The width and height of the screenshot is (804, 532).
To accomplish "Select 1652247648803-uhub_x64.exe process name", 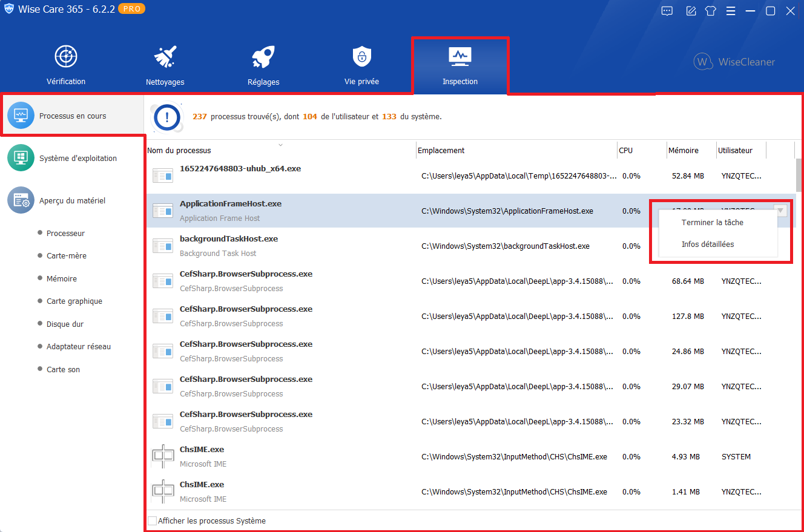I will point(240,168).
